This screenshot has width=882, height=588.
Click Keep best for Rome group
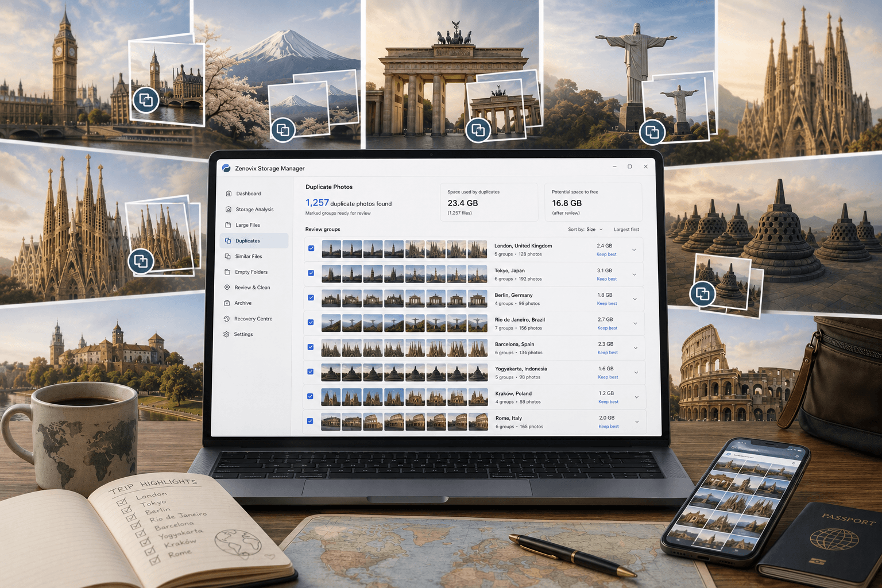tap(609, 427)
